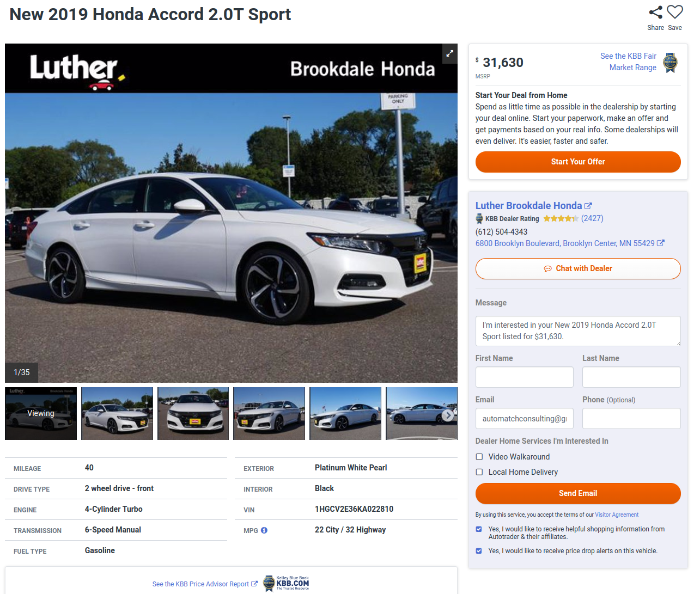This screenshot has width=700, height=594.
Task: Click the Send Email button
Action: click(578, 493)
